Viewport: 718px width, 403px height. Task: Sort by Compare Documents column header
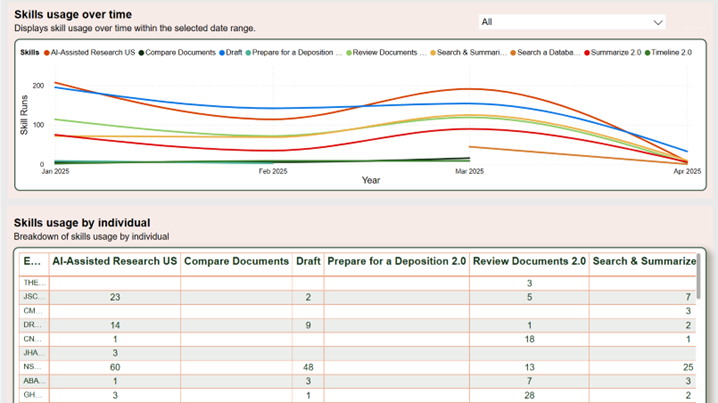coord(236,262)
